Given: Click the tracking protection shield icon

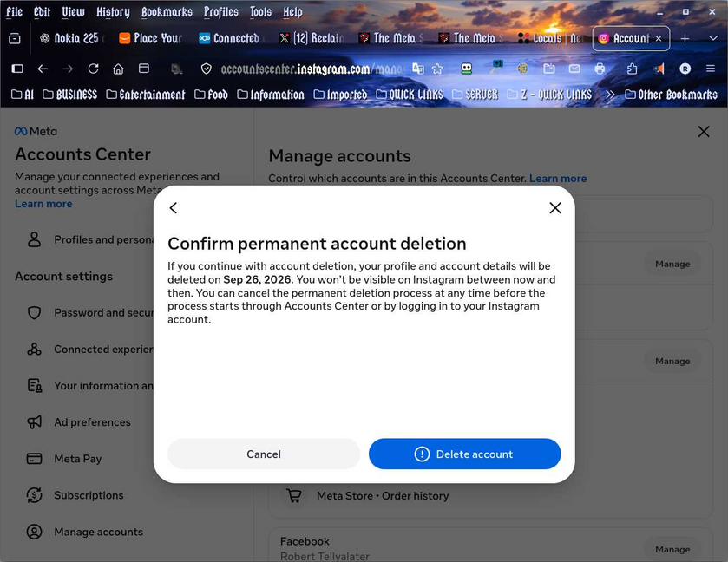Looking at the screenshot, I should (207, 69).
